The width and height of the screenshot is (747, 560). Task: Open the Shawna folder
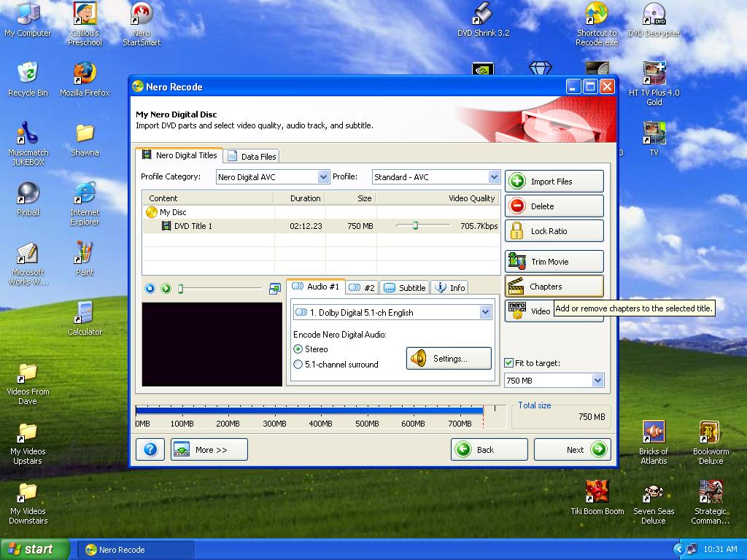[85, 140]
